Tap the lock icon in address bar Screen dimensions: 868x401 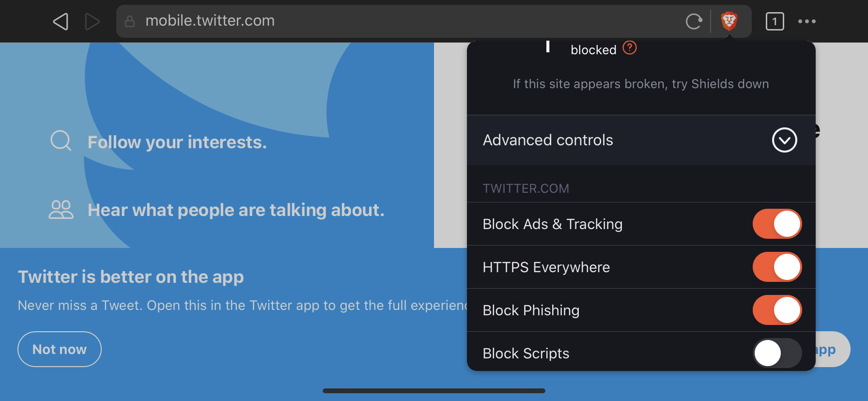click(130, 21)
